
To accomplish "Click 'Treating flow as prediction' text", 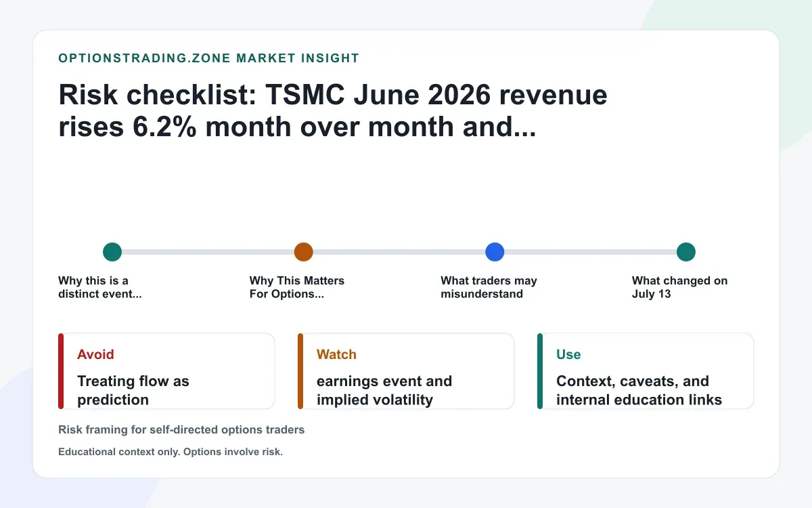I will tap(133, 390).
